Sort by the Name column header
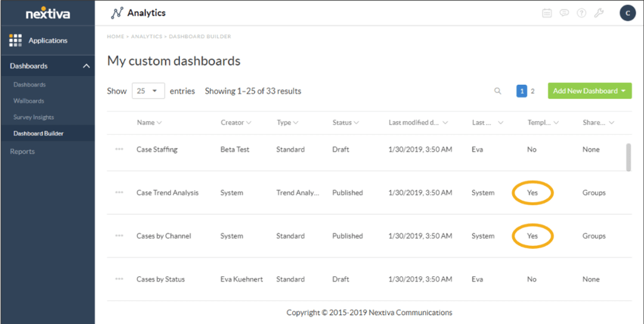644x324 pixels. click(x=149, y=122)
